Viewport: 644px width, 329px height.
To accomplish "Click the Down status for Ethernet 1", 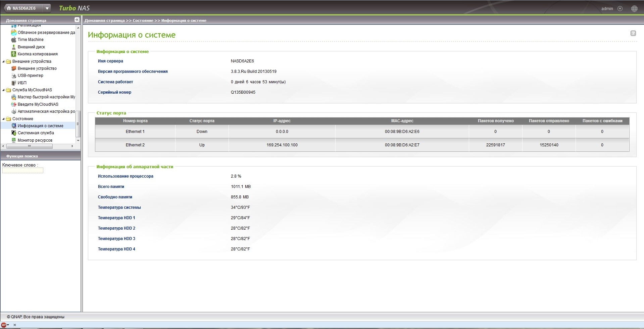I will 202,132.
